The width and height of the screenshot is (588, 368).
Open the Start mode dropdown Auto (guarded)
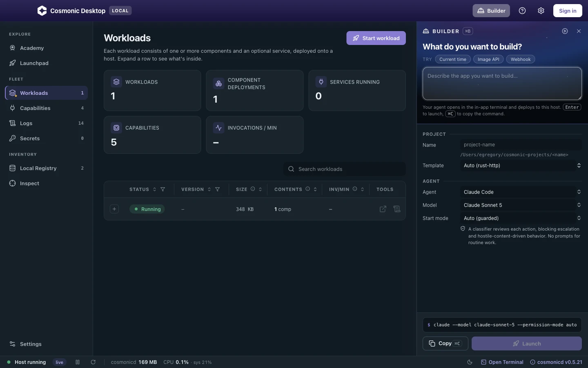coord(521,218)
